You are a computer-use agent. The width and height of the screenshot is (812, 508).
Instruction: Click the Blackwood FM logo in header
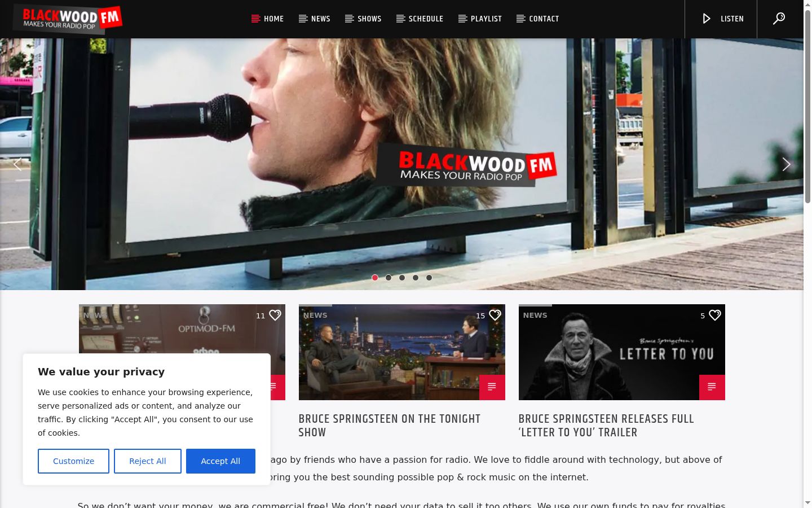coord(68,19)
